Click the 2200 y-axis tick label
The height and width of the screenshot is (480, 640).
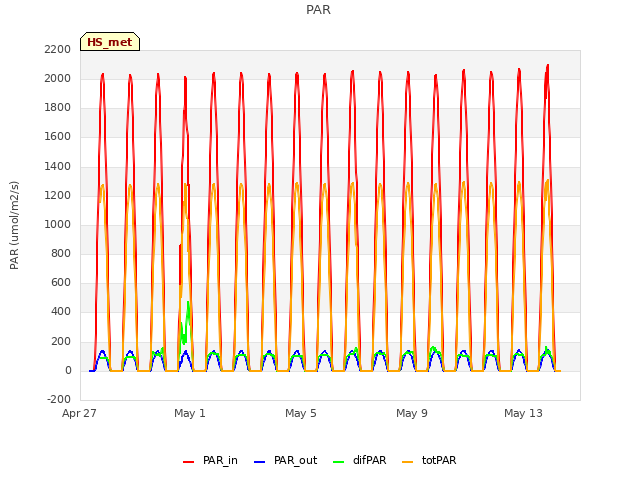click(58, 49)
